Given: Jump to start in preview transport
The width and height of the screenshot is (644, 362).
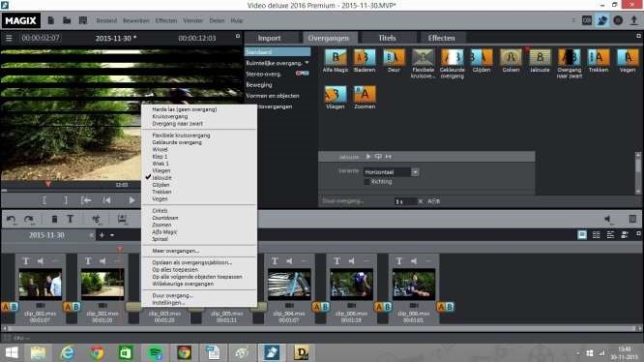Looking at the screenshot, I should tap(106, 200).
